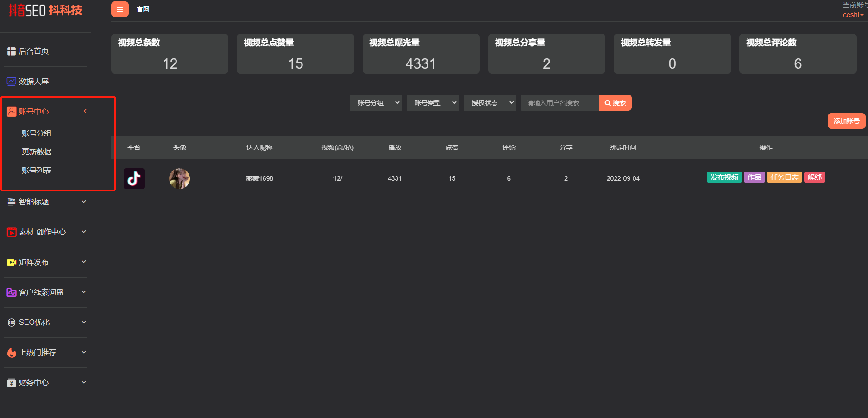The height and width of the screenshot is (418, 868).
Task: Expand the 客户线索询盘 menu chevron
Action: (84, 292)
